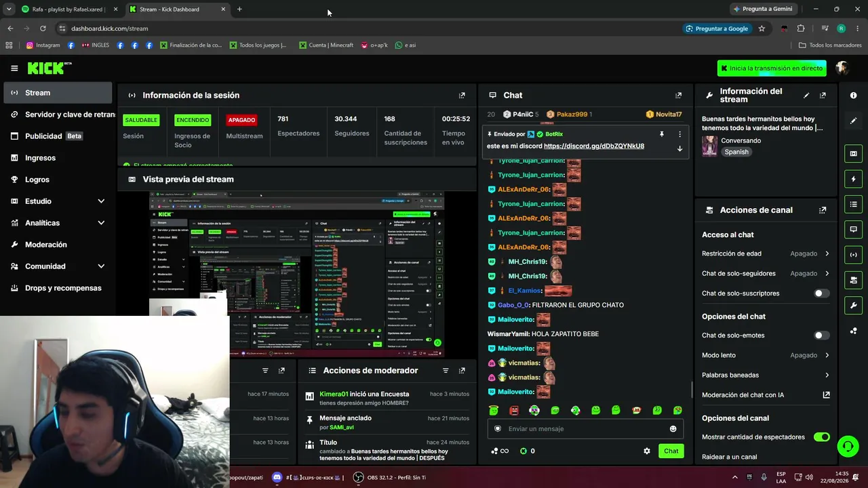Open the emoji picker in chat input
This screenshot has height=488, width=868.
point(673,429)
